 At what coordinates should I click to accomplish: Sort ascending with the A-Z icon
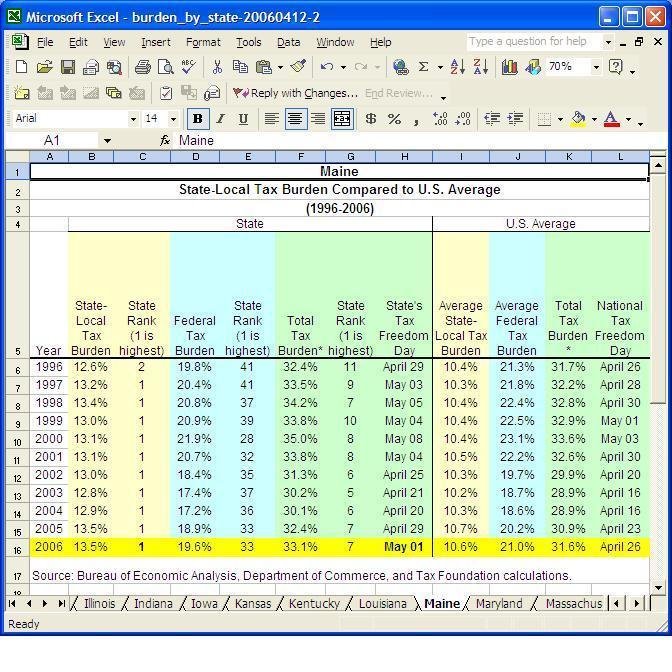coord(457,67)
